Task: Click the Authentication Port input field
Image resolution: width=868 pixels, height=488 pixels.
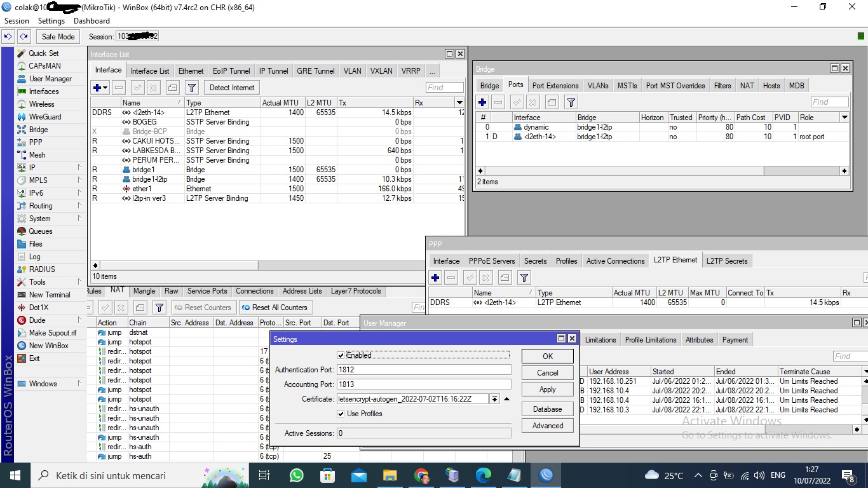Action: pos(423,370)
